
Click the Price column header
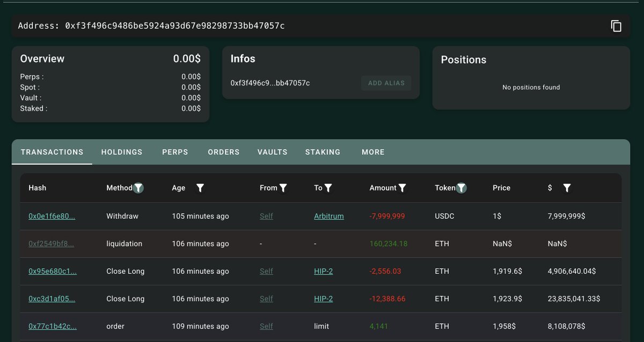[501, 188]
